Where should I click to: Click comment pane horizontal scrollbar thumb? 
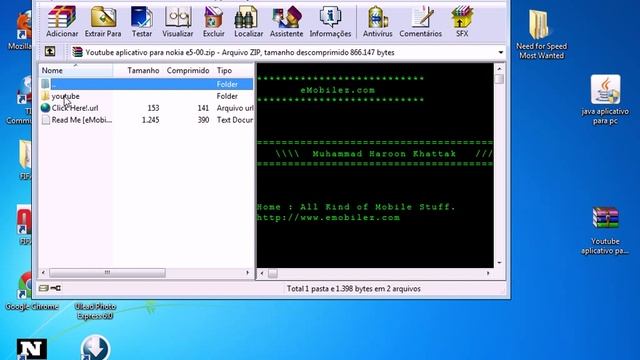click(x=273, y=273)
